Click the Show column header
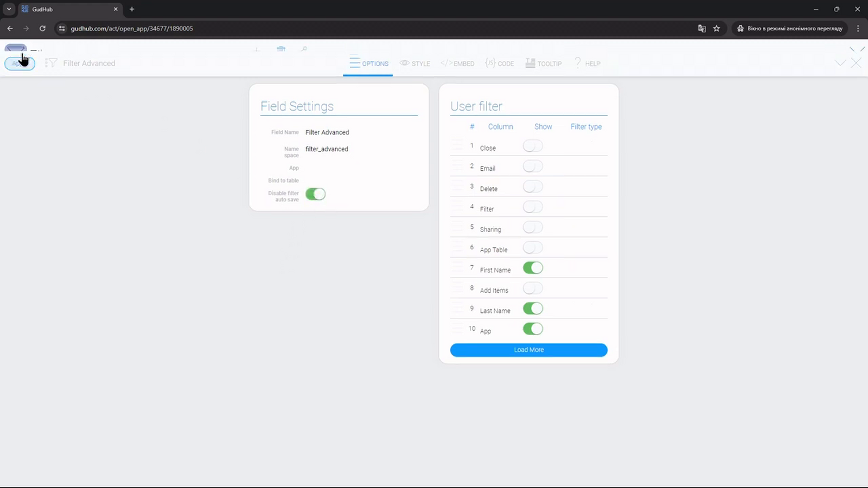The width and height of the screenshot is (868, 488). coord(543,126)
